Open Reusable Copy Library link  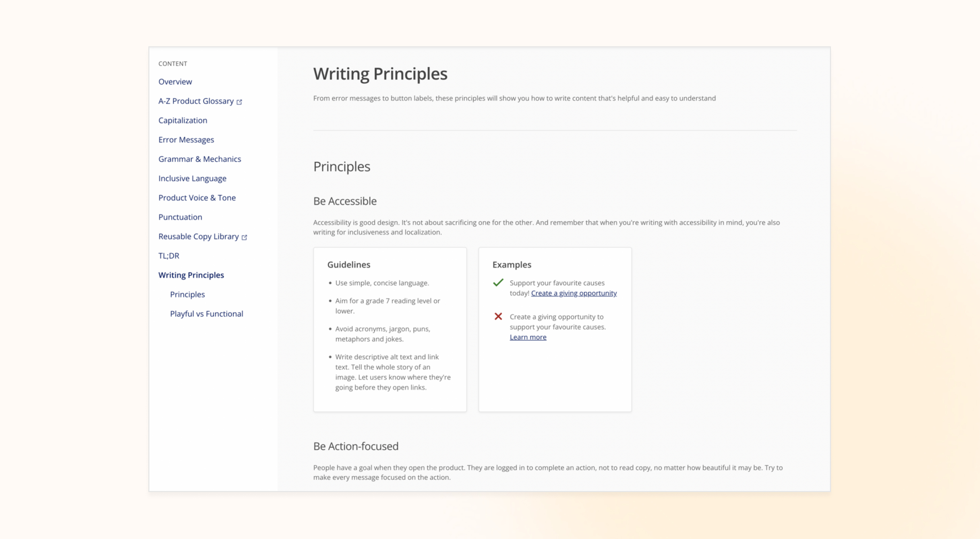[198, 236]
